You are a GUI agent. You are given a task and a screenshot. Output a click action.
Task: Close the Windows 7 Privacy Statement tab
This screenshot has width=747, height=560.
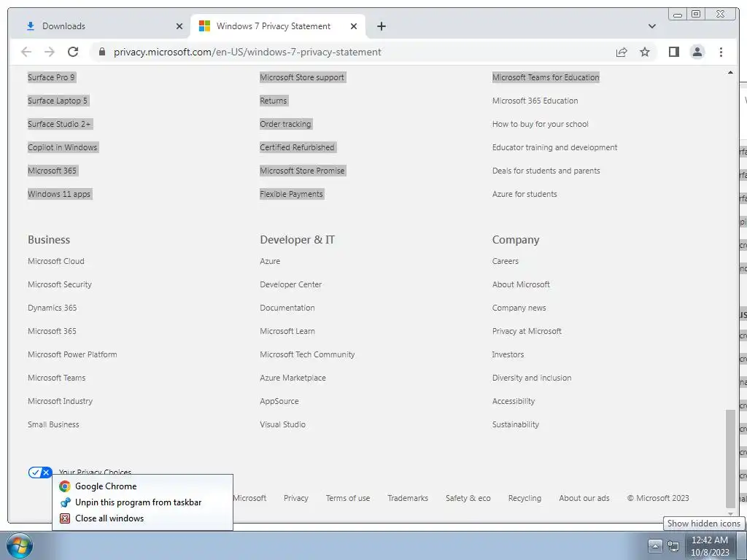click(x=354, y=26)
